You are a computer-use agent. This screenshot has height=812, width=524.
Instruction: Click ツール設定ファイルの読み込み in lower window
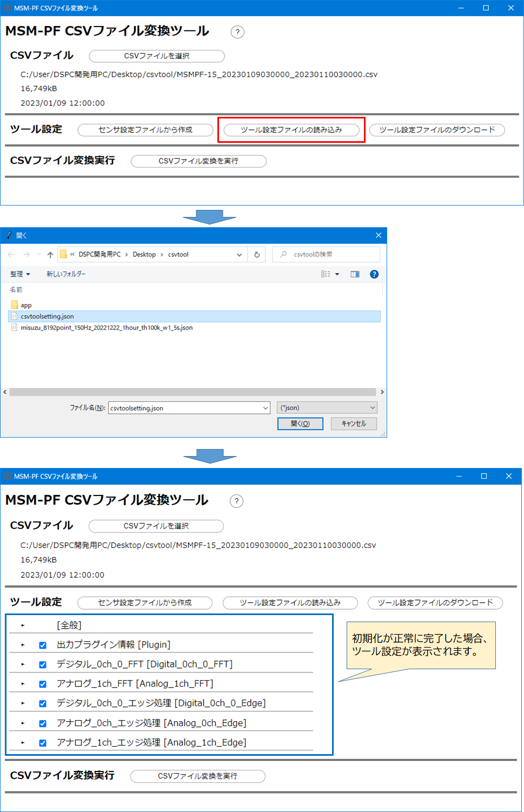[290, 603]
